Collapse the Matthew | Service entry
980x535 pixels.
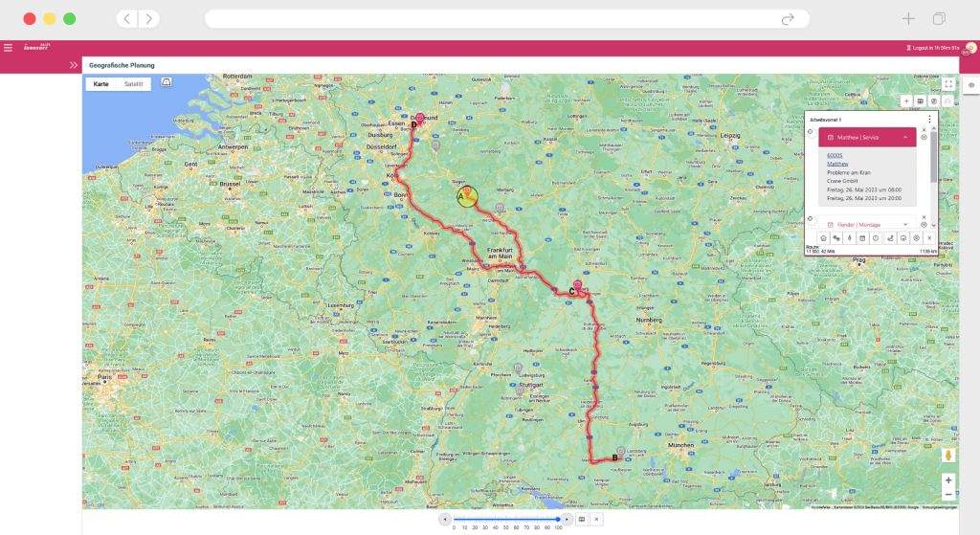click(x=905, y=138)
